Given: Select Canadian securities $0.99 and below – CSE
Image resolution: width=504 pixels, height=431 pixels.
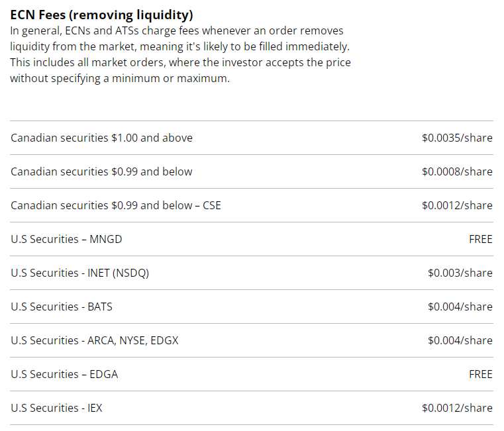Looking at the screenshot, I should pyautogui.click(x=116, y=205).
